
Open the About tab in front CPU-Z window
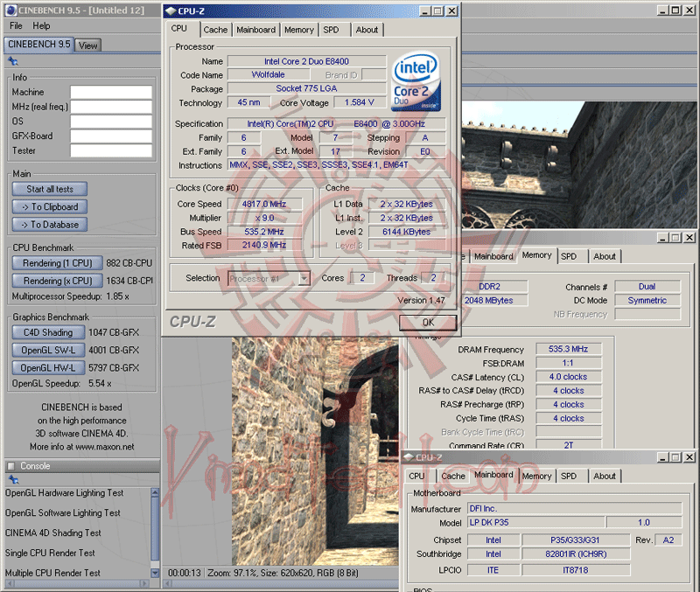(367, 30)
